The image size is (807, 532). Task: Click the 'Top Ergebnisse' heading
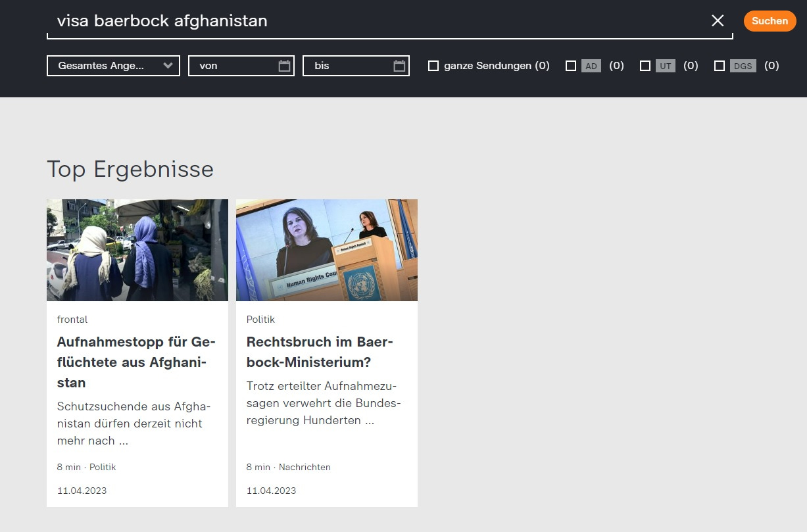click(130, 169)
